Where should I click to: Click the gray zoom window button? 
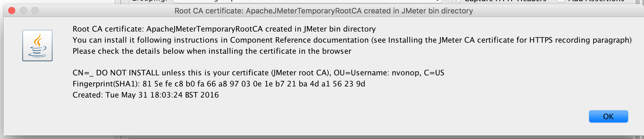(x=35, y=11)
